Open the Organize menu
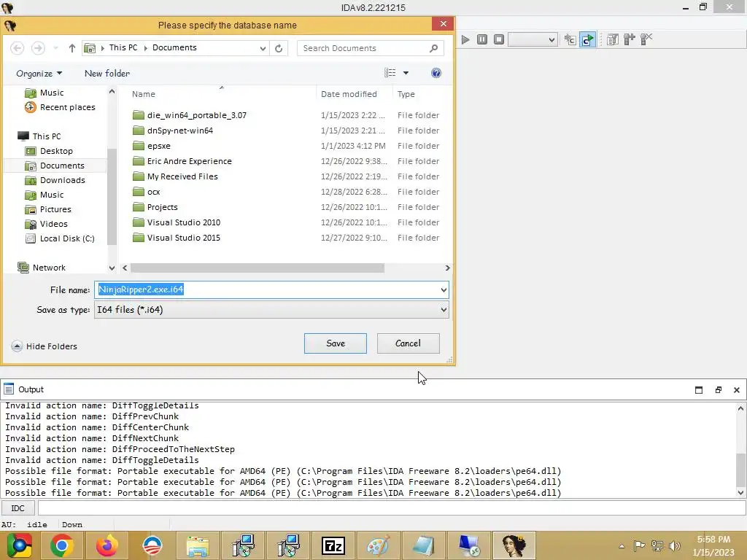 pyautogui.click(x=39, y=74)
